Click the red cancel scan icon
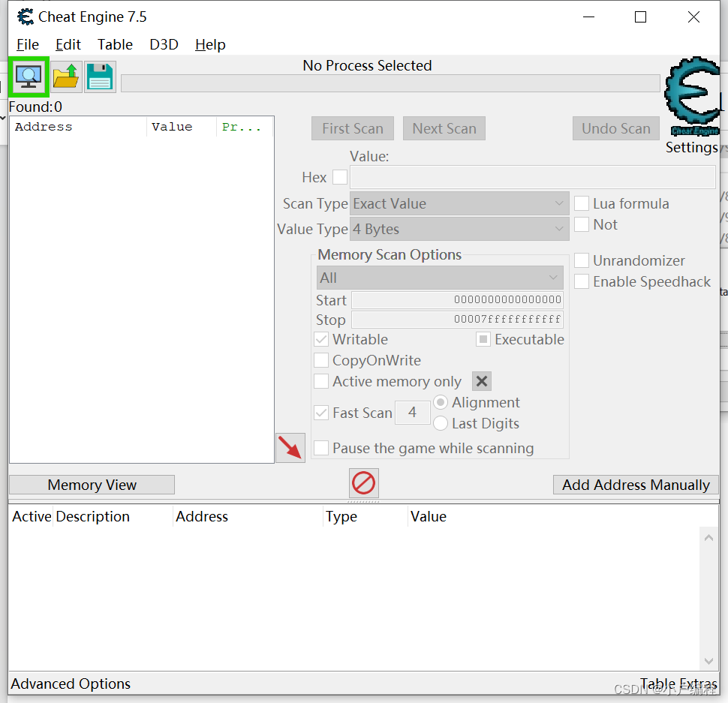The height and width of the screenshot is (703, 728). click(x=363, y=484)
